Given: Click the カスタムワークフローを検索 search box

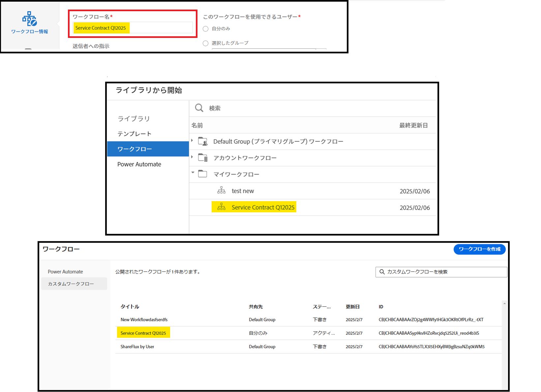Looking at the screenshot, I should (441, 272).
